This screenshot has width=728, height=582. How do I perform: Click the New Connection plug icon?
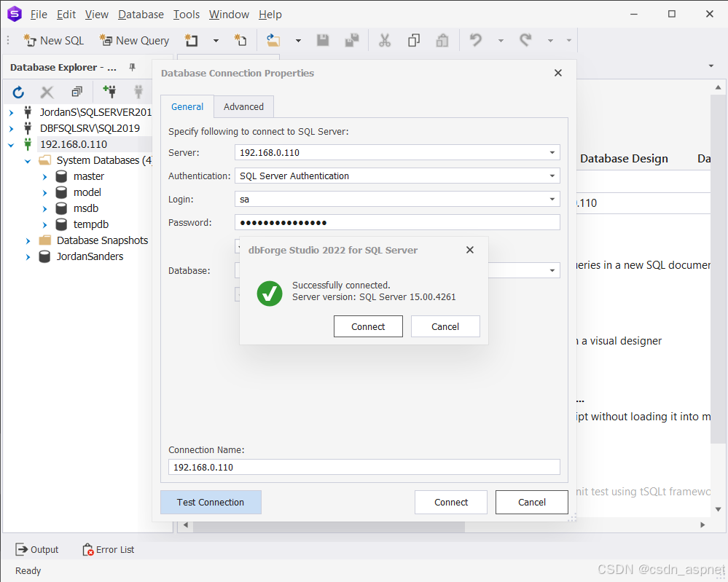pos(110,92)
